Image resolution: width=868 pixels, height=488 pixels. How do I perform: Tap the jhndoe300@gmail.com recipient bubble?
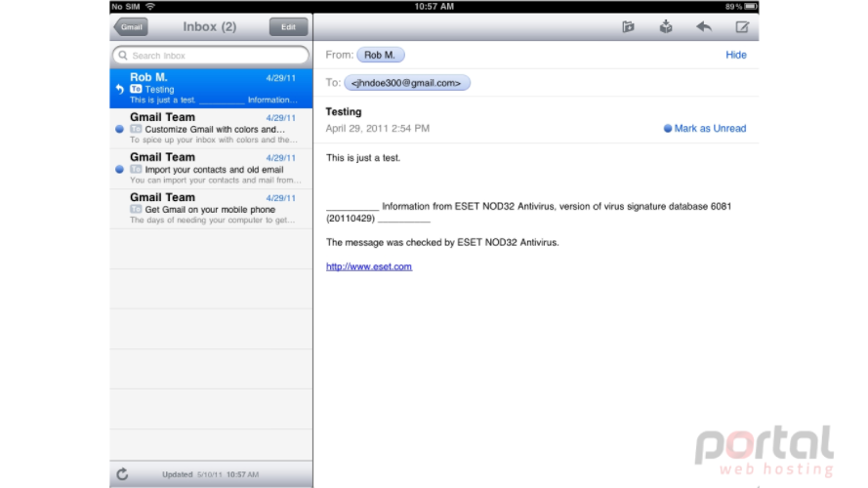pos(407,83)
